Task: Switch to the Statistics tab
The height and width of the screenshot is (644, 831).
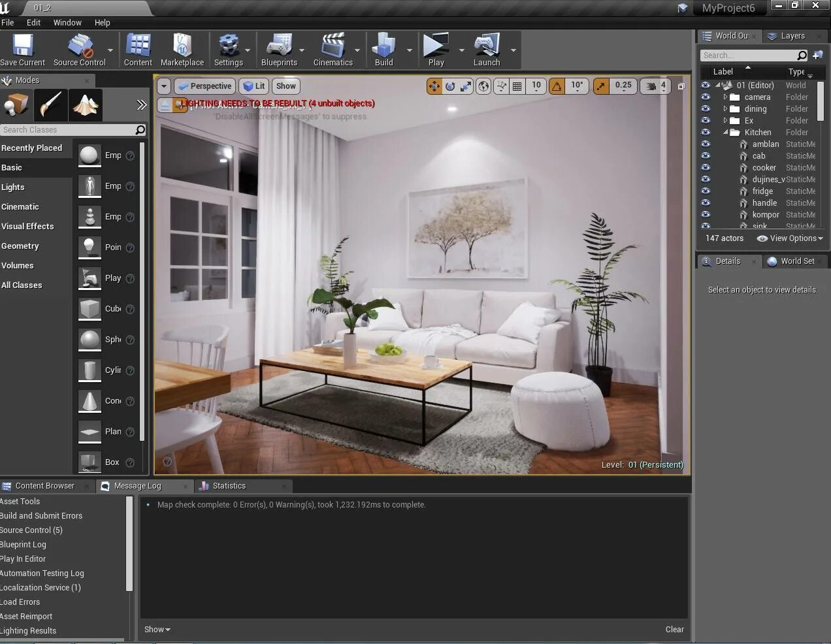Action: coord(229,485)
